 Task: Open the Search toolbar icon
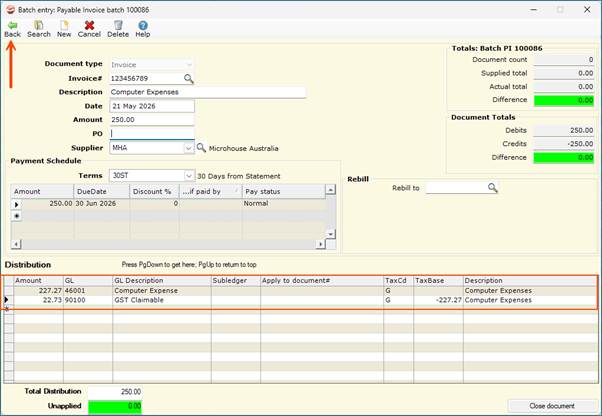click(x=38, y=25)
